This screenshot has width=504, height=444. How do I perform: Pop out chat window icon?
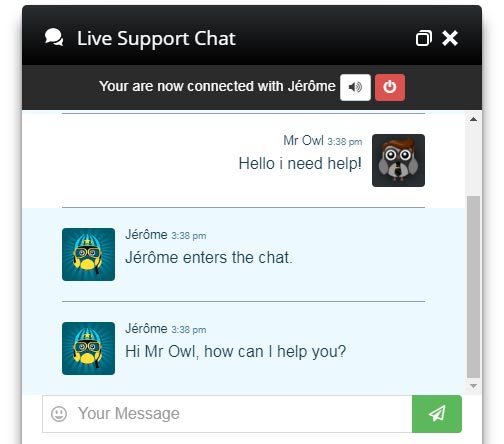pos(424,38)
